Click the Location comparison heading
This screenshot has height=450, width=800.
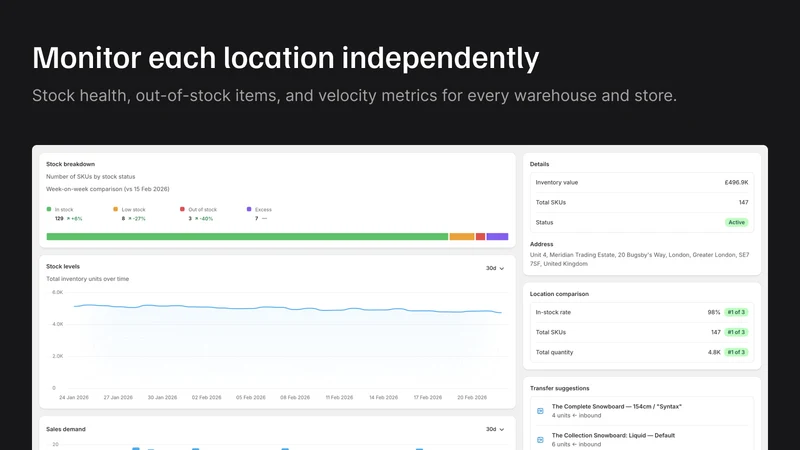click(559, 294)
